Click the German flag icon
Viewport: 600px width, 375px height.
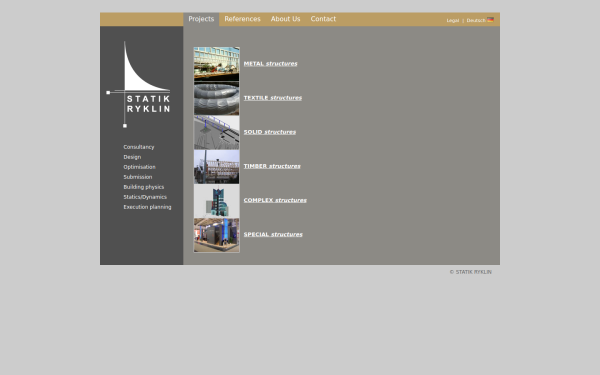(490, 20)
